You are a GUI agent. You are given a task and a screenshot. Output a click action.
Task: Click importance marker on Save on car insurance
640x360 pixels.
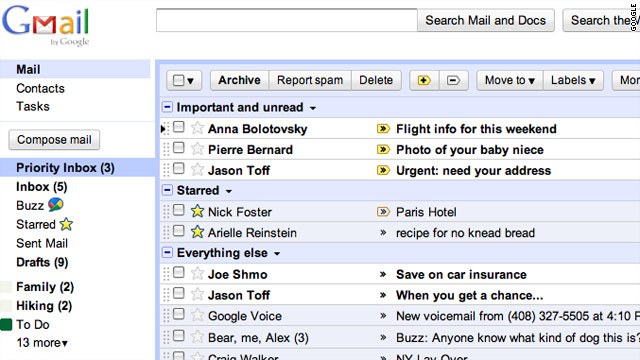pyautogui.click(x=383, y=274)
